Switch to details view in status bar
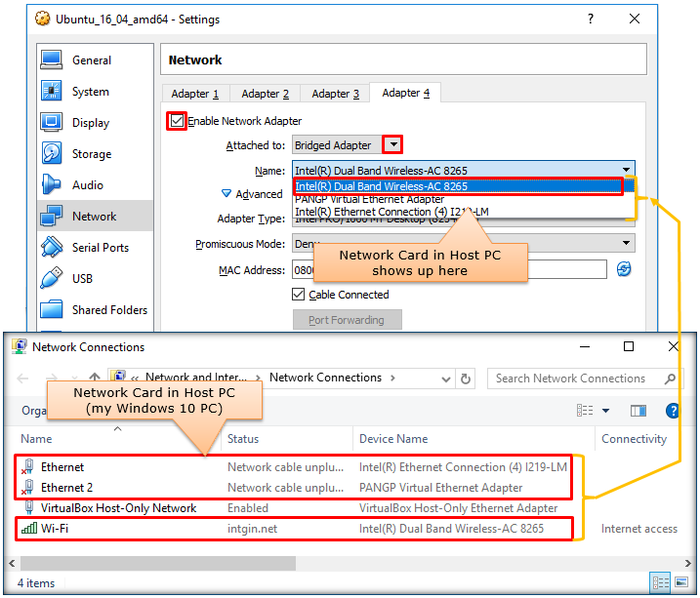The width and height of the screenshot is (700, 598). (661, 582)
